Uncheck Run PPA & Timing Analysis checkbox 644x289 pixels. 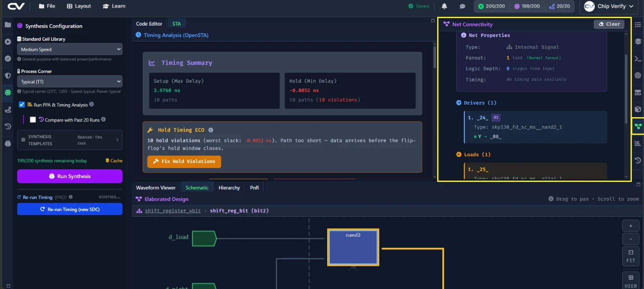(x=22, y=105)
